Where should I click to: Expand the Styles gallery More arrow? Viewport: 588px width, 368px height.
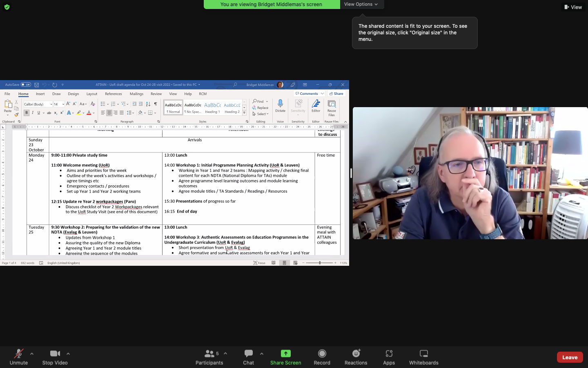pos(244,113)
